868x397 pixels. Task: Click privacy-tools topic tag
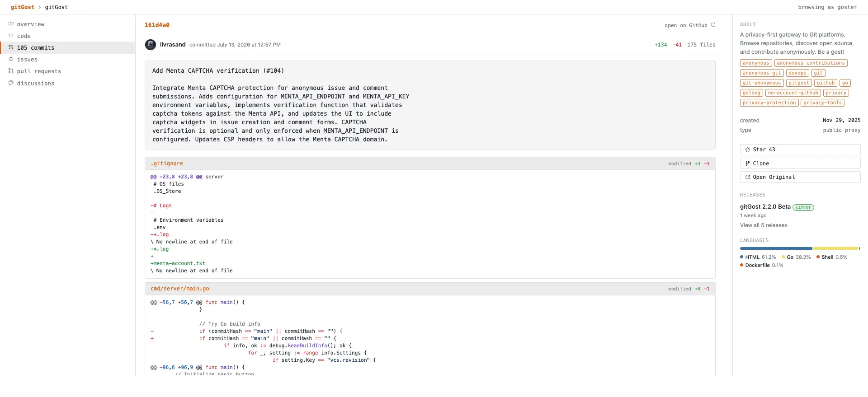pyautogui.click(x=822, y=103)
